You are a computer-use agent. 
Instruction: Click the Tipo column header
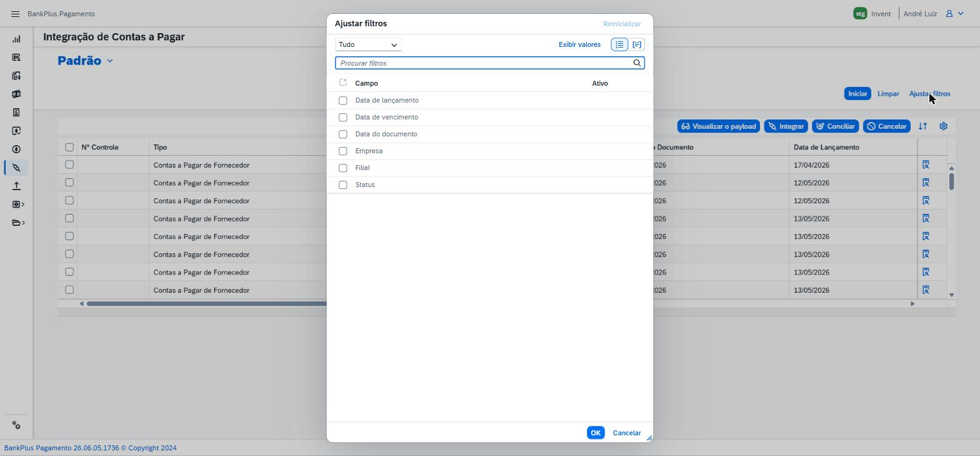[160, 148]
